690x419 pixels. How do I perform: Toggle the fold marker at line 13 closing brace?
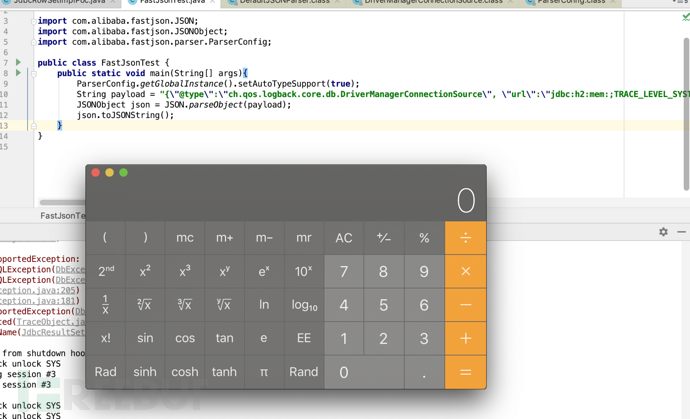(x=33, y=126)
